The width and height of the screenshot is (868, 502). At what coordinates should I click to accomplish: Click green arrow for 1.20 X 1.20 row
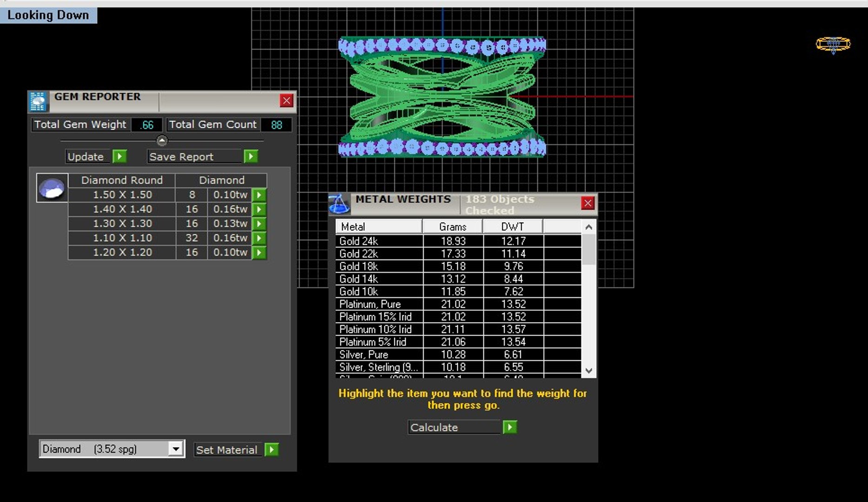point(259,252)
